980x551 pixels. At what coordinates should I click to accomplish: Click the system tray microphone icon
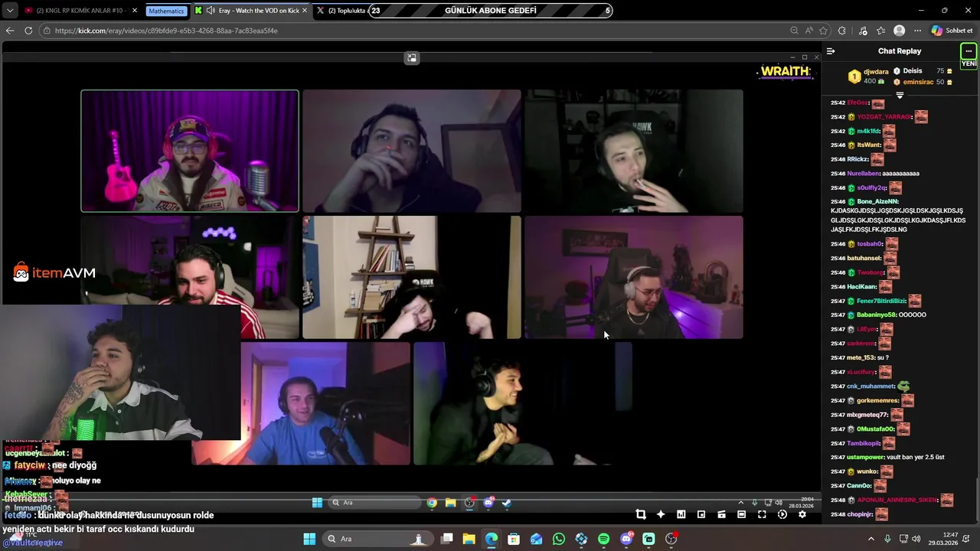887,539
